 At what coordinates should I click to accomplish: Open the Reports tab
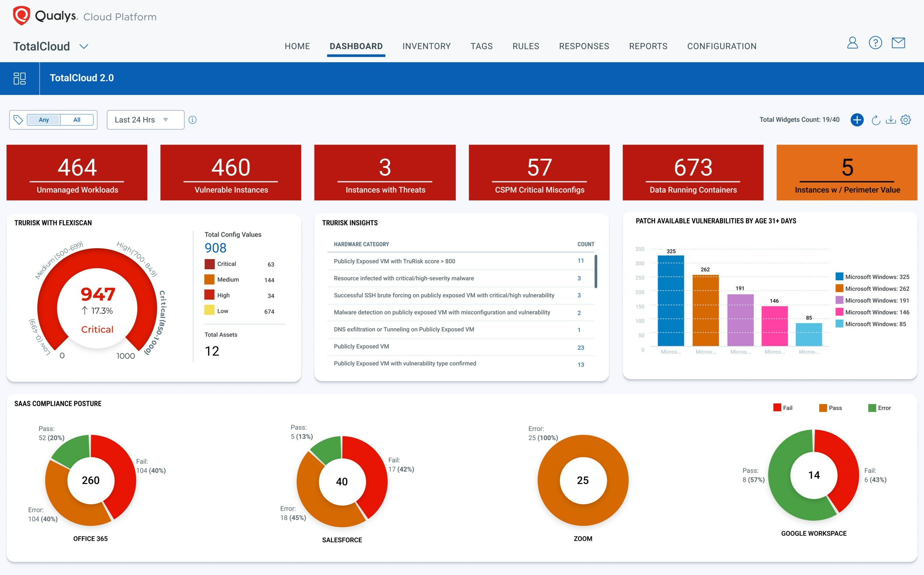[x=648, y=47]
